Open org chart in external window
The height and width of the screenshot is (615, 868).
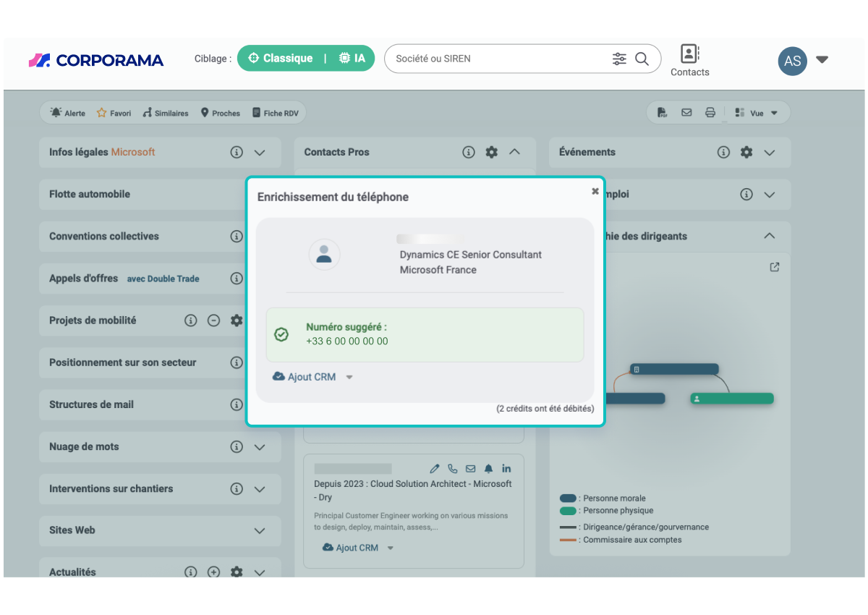coord(775,267)
